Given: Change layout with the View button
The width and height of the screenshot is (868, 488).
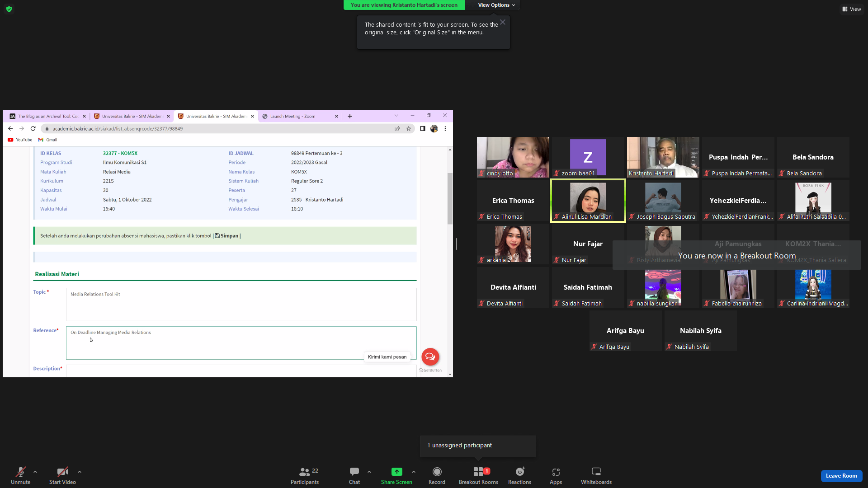Looking at the screenshot, I should [851, 9].
